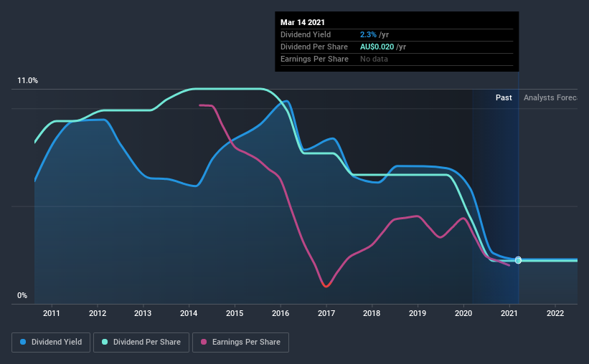Toggle the Earnings Per Share legend button
Screen dimensions: 589x364
[x=241, y=343]
